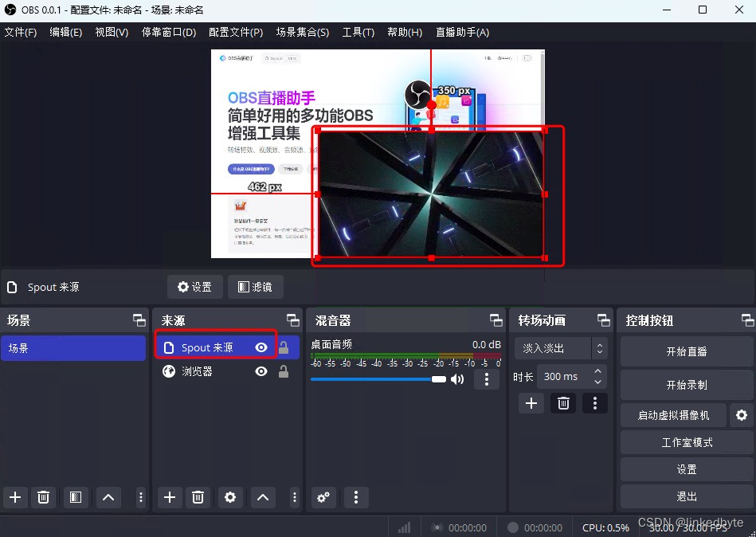Open the 直播助手(A) menu
Viewport: 756px width, 537px height.
[x=462, y=33]
